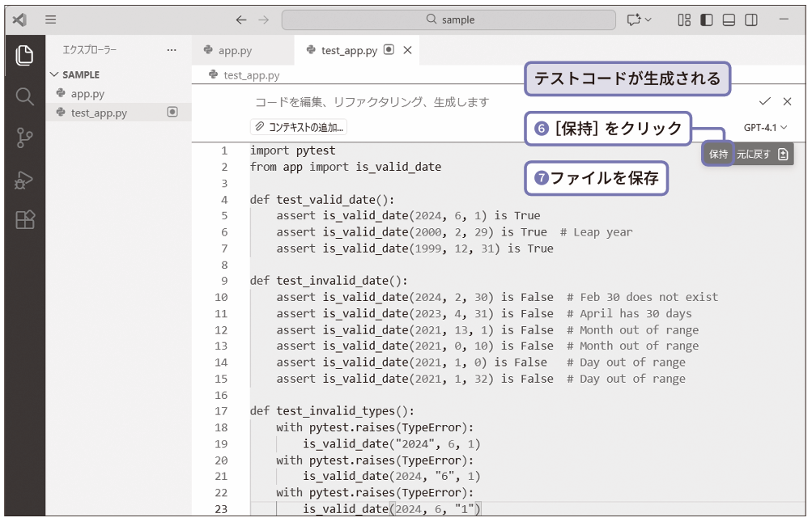Click 'from app import is_valid_date' line
The image size is (812, 522).
click(x=346, y=167)
